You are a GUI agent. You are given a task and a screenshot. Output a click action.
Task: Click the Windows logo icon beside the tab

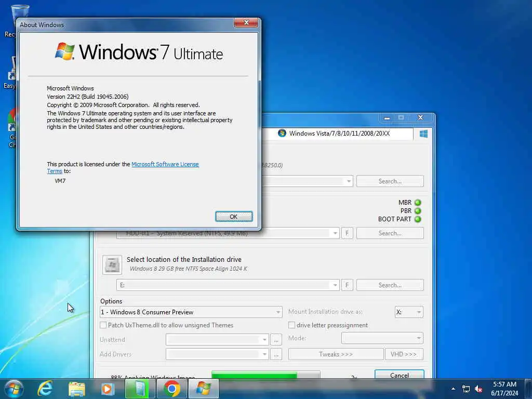(x=423, y=134)
